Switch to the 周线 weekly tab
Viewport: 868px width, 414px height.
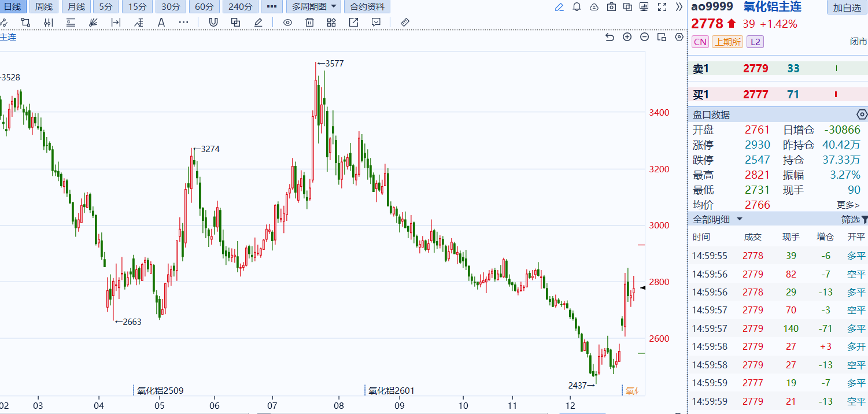43,7
